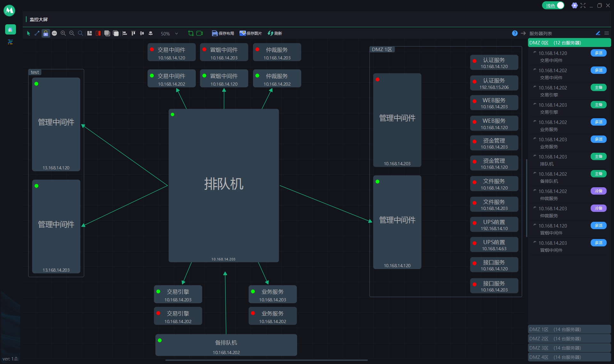Click the minus circle toolbar icon

54,33
